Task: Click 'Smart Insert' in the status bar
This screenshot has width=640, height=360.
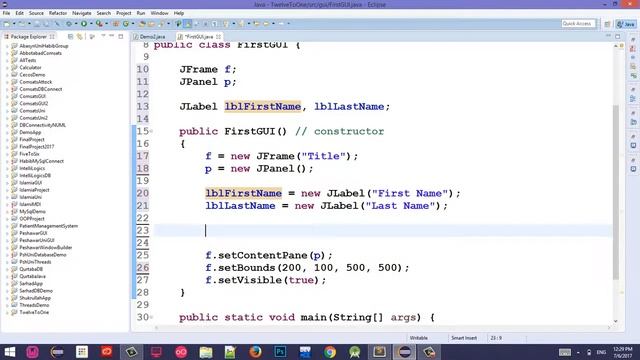Action: pyautogui.click(x=464, y=338)
